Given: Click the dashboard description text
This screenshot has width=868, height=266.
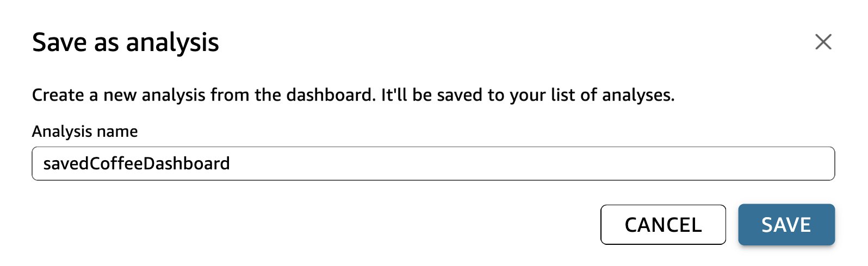Looking at the screenshot, I should 353,95.
